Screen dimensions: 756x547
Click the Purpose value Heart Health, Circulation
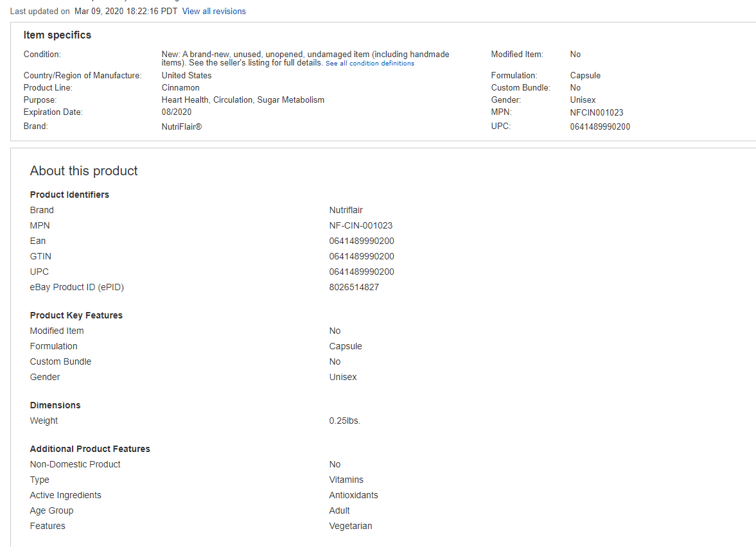coord(243,100)
